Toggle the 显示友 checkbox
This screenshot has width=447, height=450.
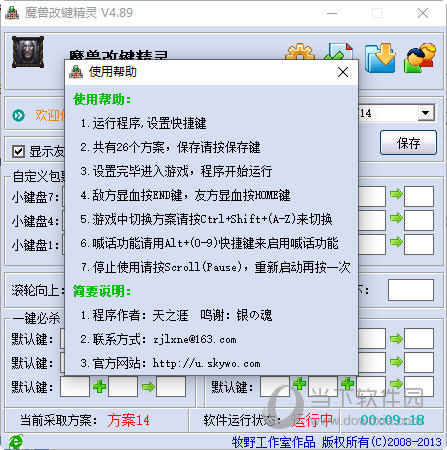pyautogui.click(x=18, y=152)
